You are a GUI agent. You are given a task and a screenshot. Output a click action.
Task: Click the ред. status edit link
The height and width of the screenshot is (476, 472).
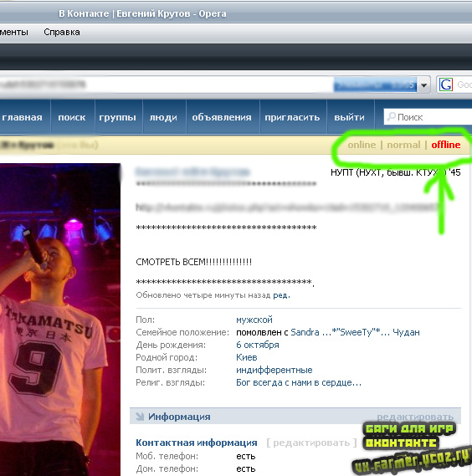pyautogui.click(x=281, y=295)
